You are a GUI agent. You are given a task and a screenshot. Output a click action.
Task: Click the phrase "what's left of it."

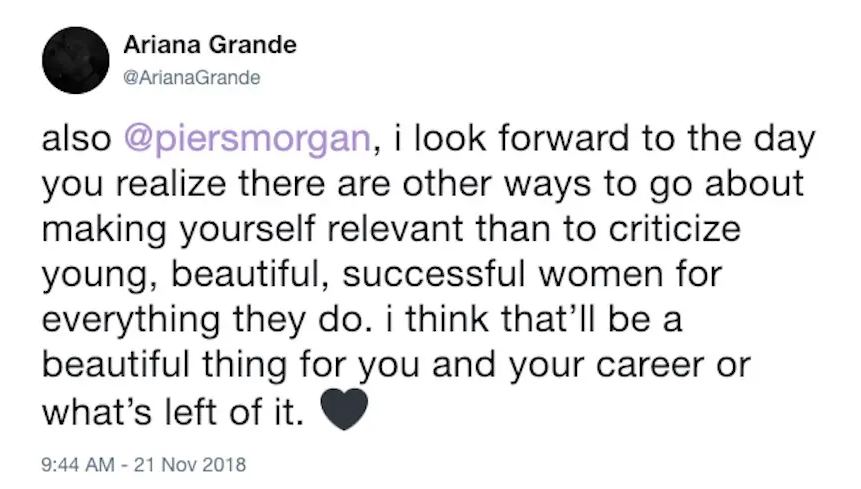tap(173, 412)
